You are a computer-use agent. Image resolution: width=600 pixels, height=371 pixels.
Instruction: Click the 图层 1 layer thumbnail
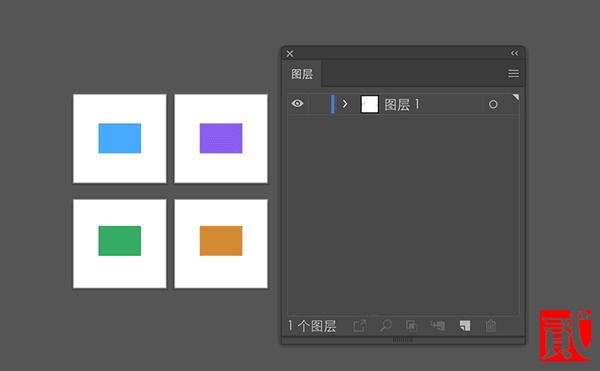pyautogui.click(x=370, y=104)
